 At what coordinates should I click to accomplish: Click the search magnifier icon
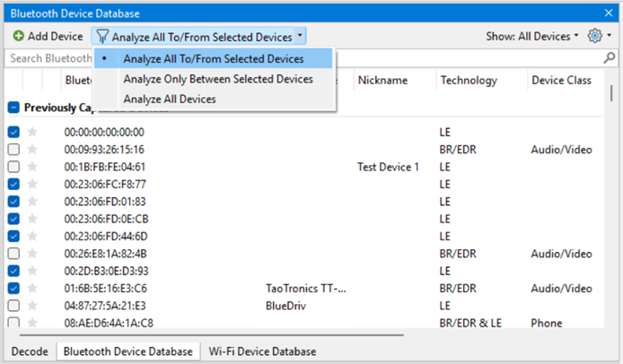[x=610, y=58]
